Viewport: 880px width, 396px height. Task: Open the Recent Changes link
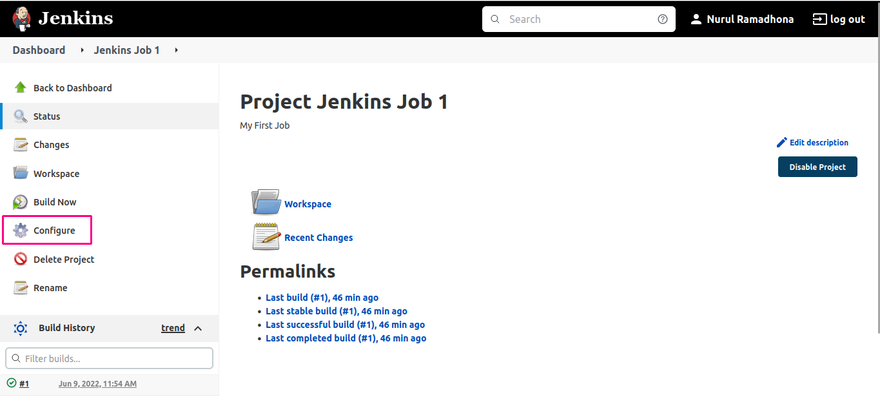[318, 238]
